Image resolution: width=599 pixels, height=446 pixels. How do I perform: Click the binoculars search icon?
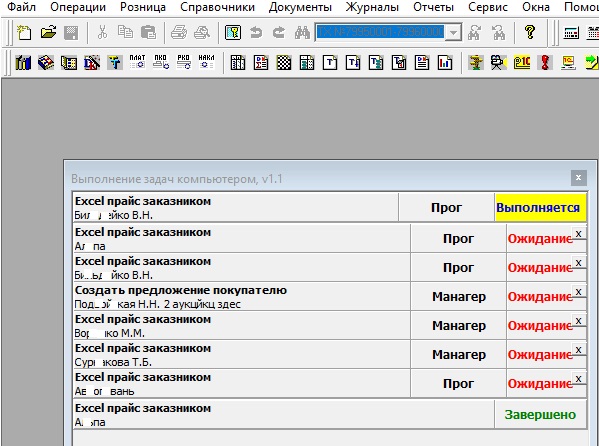(302, 33)
